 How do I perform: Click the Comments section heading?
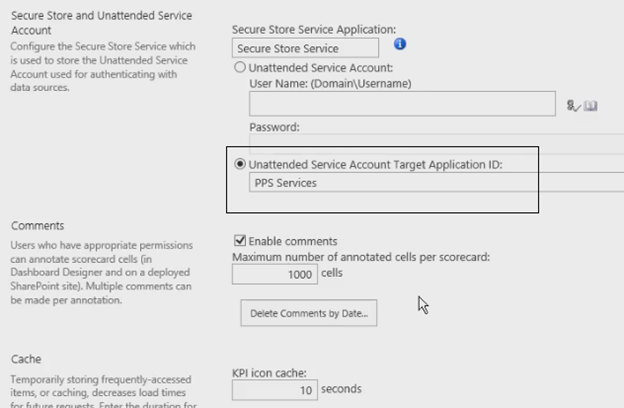[37, 226]
